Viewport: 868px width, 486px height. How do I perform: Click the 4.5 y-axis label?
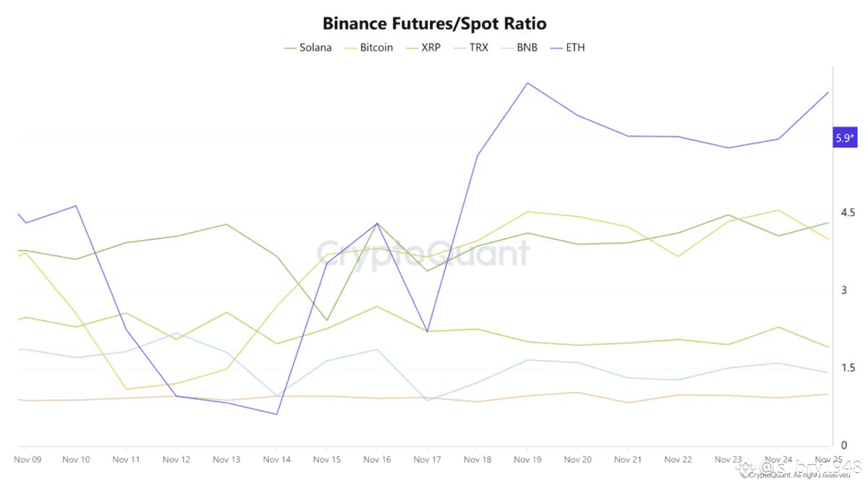point(844,213)
